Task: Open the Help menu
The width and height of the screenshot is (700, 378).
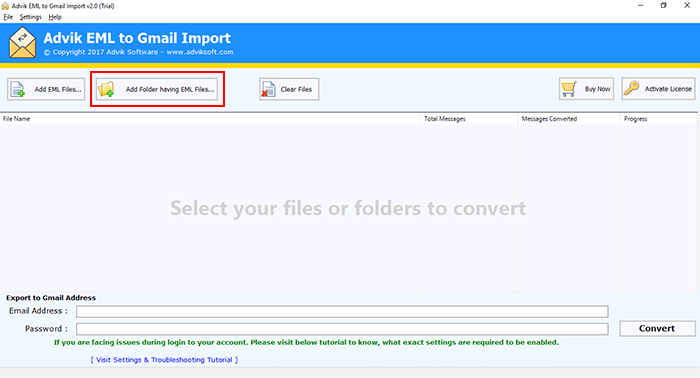Action: coord(55,17)
